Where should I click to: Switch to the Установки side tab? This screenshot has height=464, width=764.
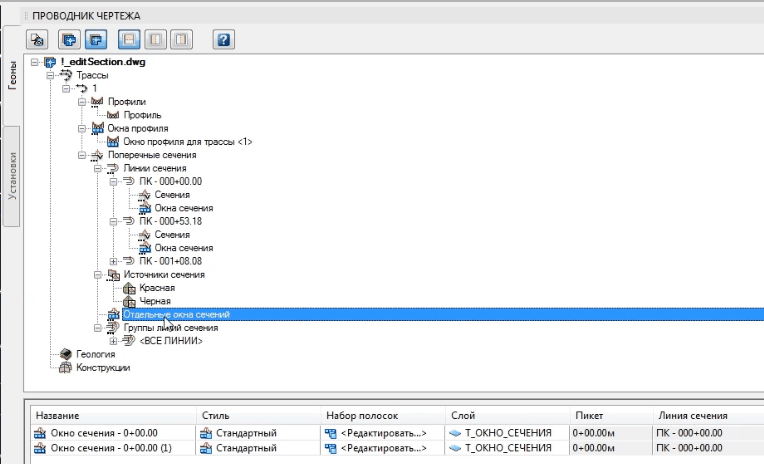point(12,175)
